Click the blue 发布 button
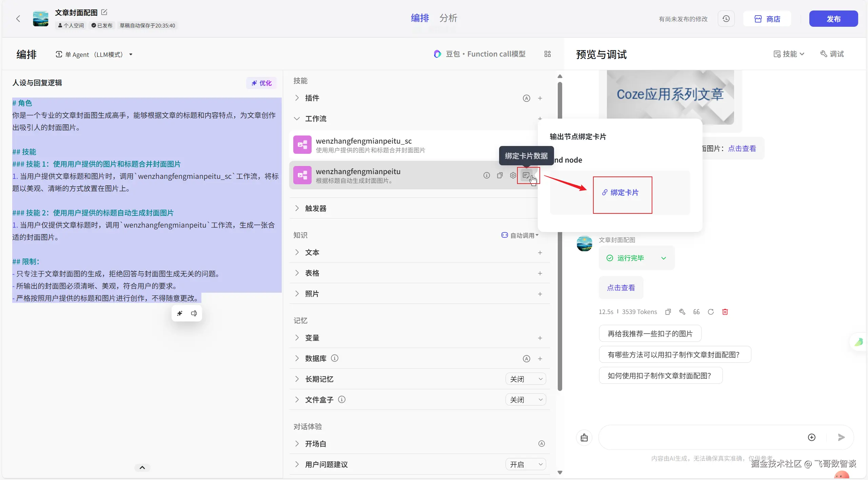The height and width of the screenshot is (480, 868). tap(833, 19)
